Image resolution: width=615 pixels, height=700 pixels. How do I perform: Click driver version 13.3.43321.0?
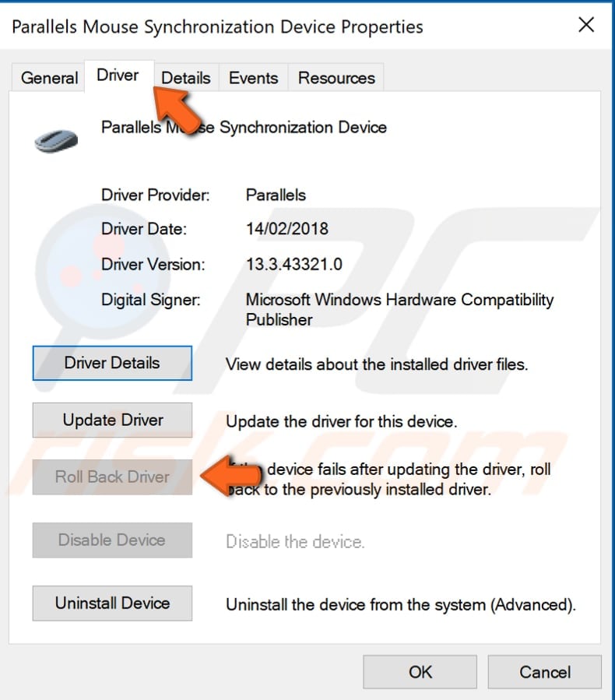[294, 264]
